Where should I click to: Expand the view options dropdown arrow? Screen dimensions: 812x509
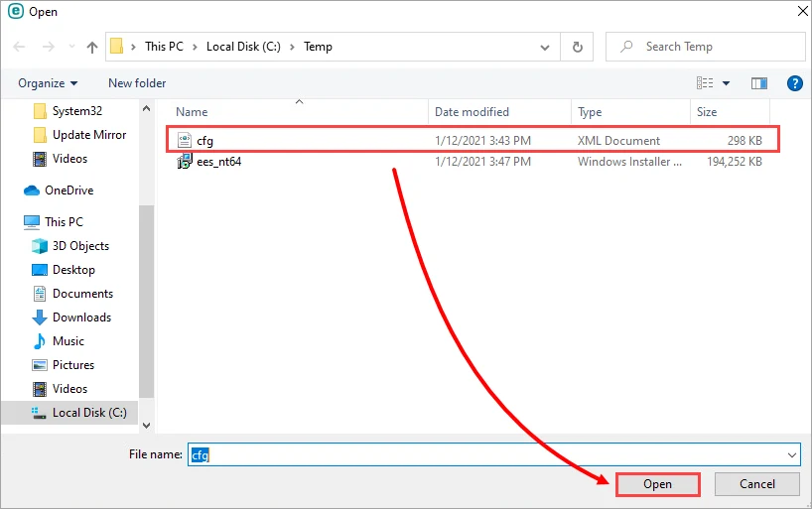[726, 83]
